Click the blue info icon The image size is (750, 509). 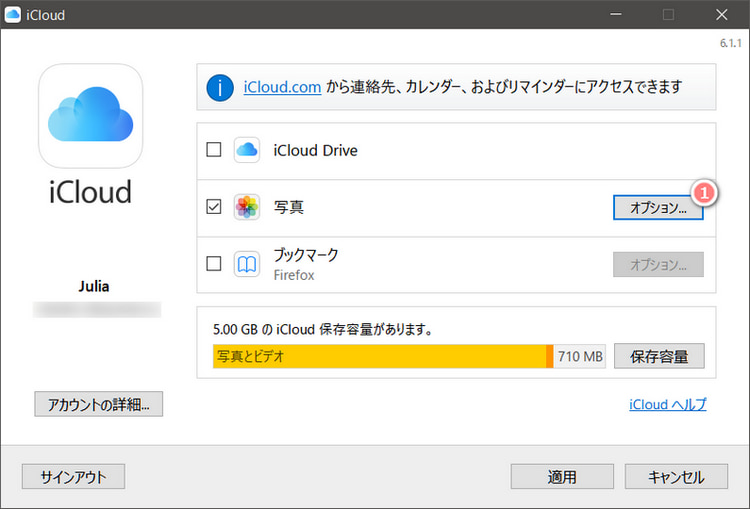pos(220,88)
